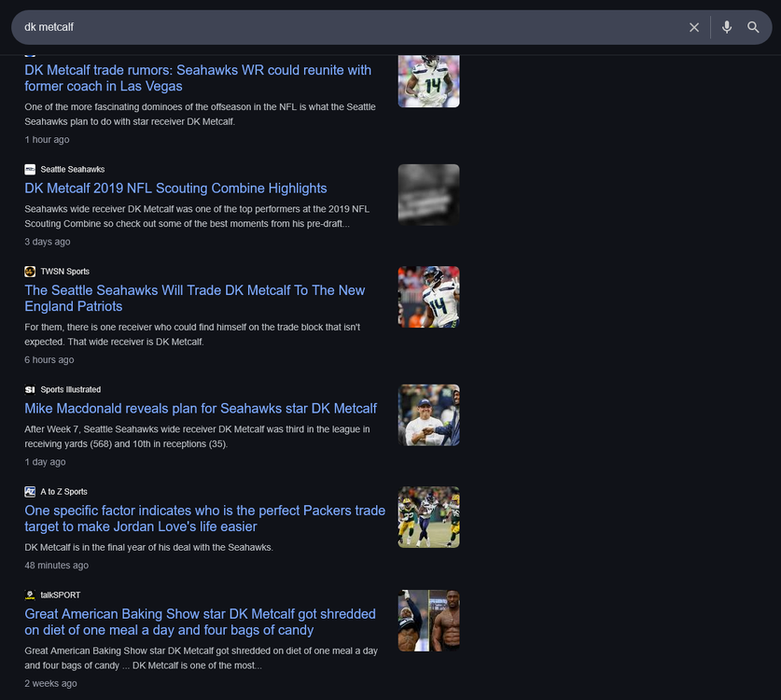Click the A to Z Sports icon
781x700 pixels.
(x=29, y=492)
